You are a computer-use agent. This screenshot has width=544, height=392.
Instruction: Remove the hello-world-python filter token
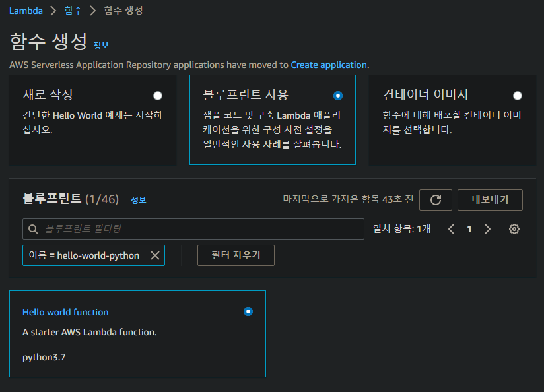[155, 255]
